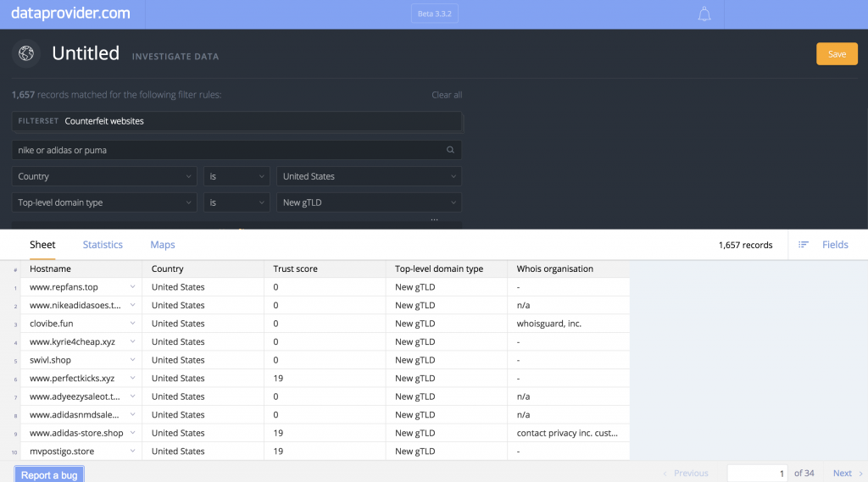Image resolution: width=868 pixels, height=482 pixels.
Task: Open the United States value dropdown
Action: (x=370, y=176)
